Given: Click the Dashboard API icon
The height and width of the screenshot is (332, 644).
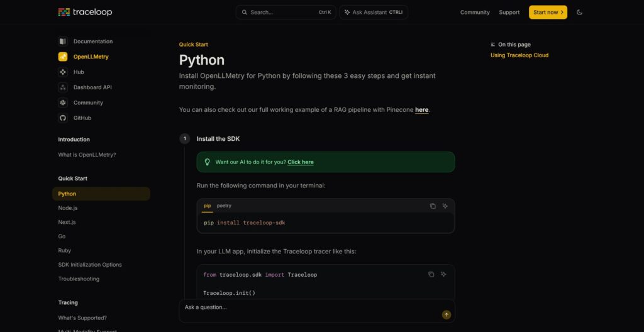Looking at the screenshot, I should point(63,87).
